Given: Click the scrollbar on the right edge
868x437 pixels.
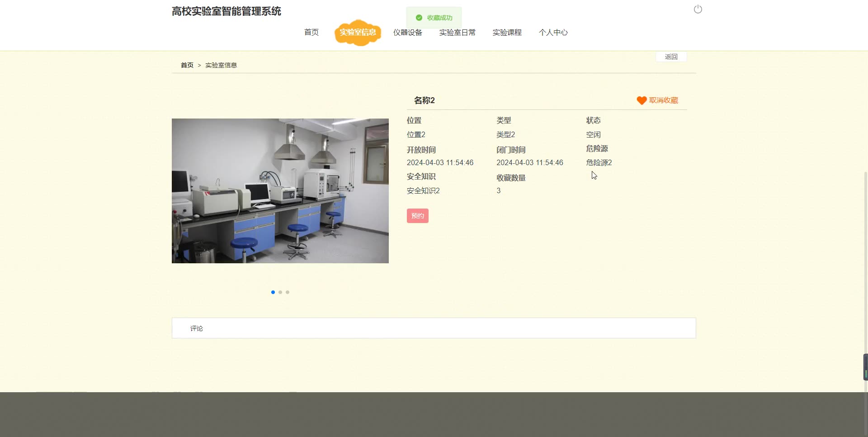Looking at the screenshot, I should 865,367.
